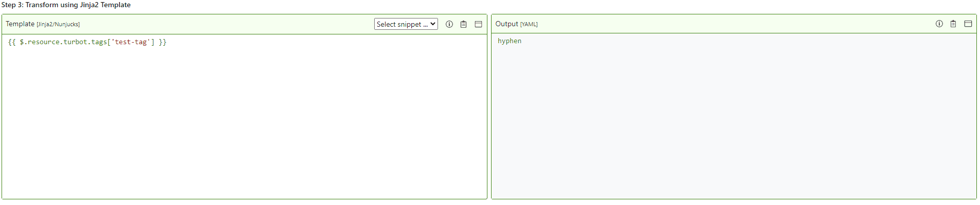The width and height of the screenshot is (980, 205).
Task: Click the Output panel title label
Action: coord(506,24)
